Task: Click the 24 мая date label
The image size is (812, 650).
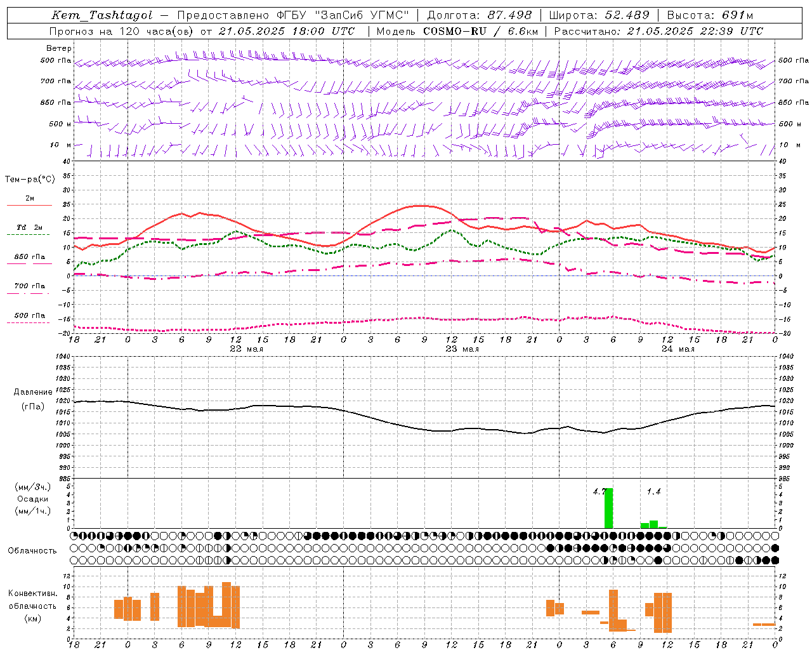Action: coord(678,349)
